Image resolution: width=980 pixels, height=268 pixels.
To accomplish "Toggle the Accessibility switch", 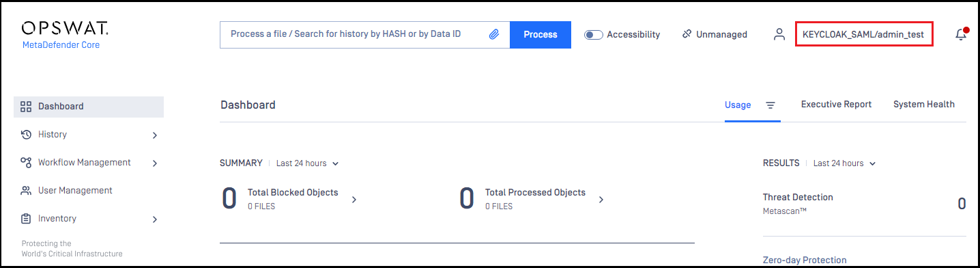I will click(x=594, y=34).
